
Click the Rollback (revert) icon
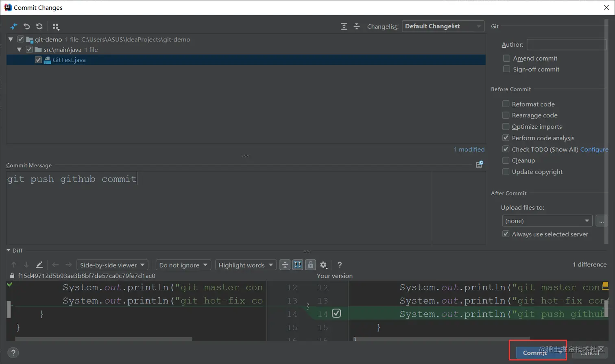click(x=26, y=26)
